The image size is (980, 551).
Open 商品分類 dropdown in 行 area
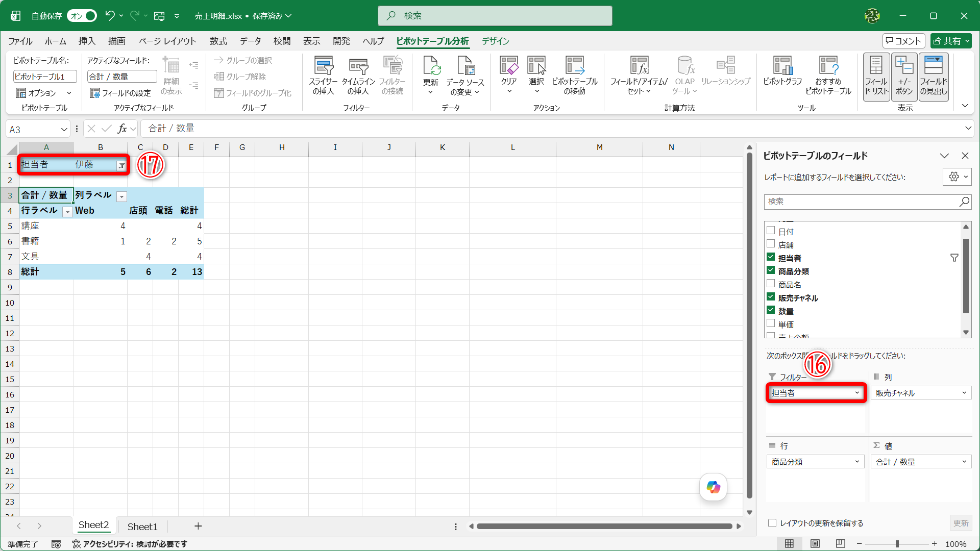pos(856,462)
